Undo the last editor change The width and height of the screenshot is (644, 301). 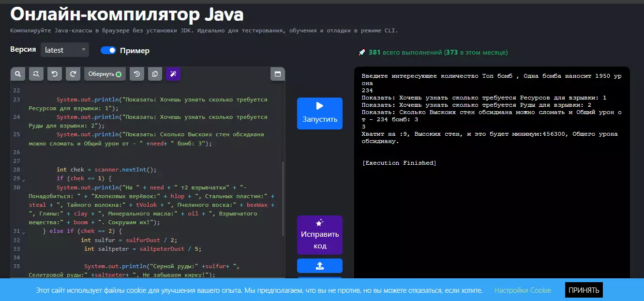[x=55, y=74]
